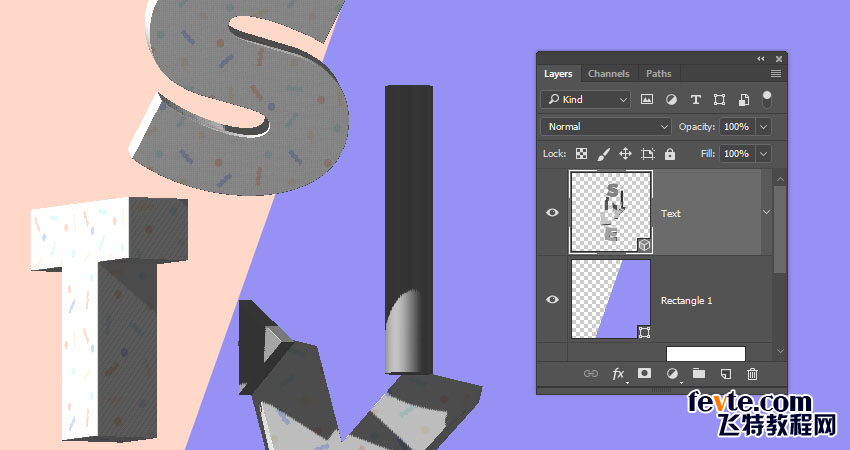Move layers scrollbar down with bottom arrow

point(780,351)
